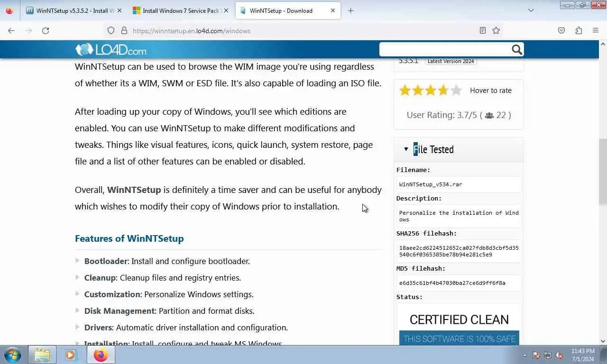Show hidden system tray icons

(x=524, y=355)
